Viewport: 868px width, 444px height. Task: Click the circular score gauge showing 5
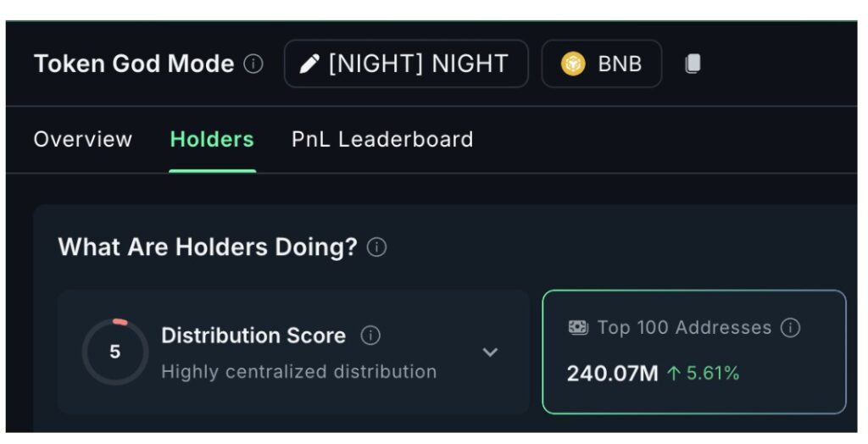(115, 352)
